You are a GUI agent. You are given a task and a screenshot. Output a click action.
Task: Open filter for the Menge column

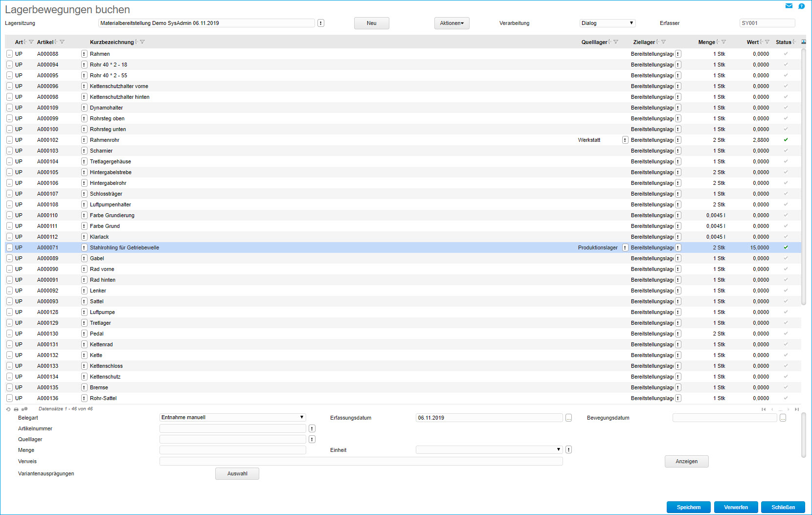click(723, 42)
